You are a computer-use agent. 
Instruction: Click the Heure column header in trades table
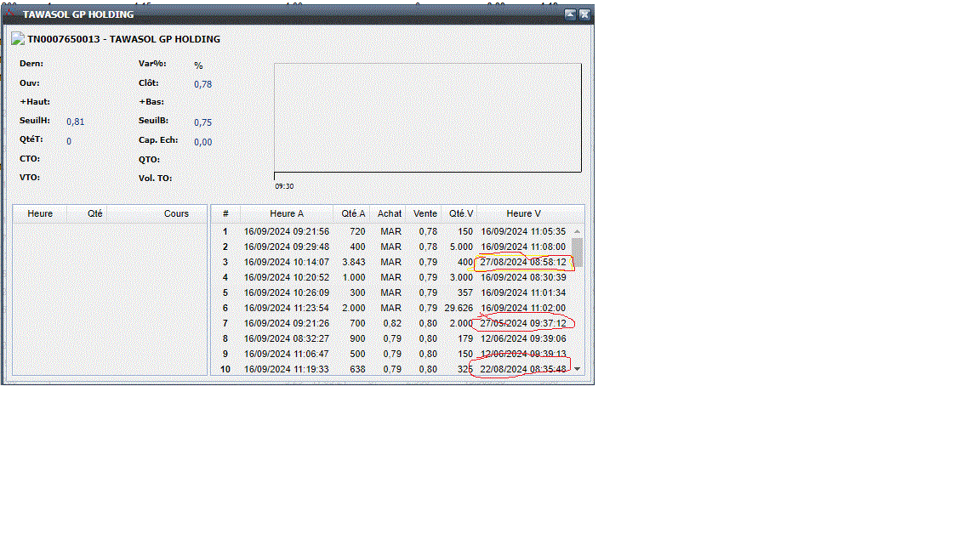[x=40, y=213]
